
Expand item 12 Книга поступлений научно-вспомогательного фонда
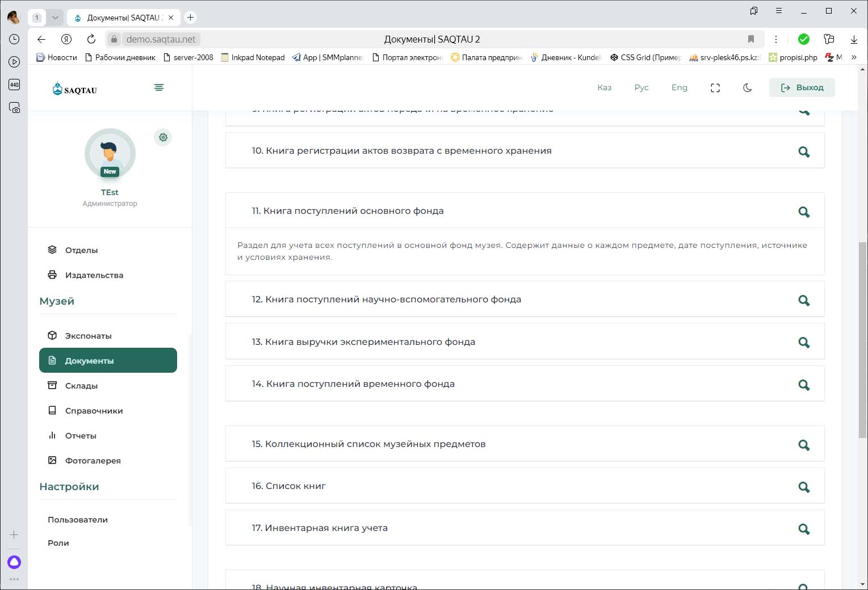(x=386, y=300)
